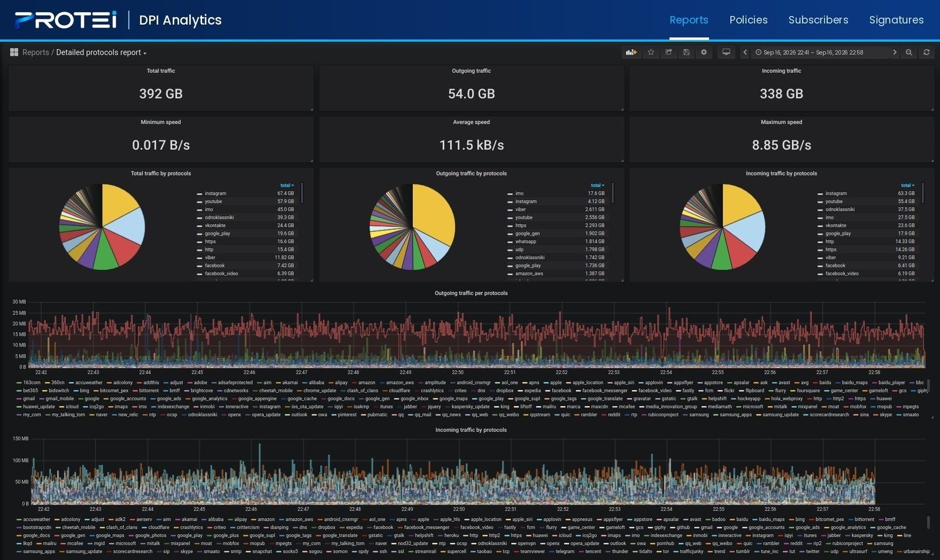Open the Reports tab
The width and height of the screenshot is (940, 560).
689,20
